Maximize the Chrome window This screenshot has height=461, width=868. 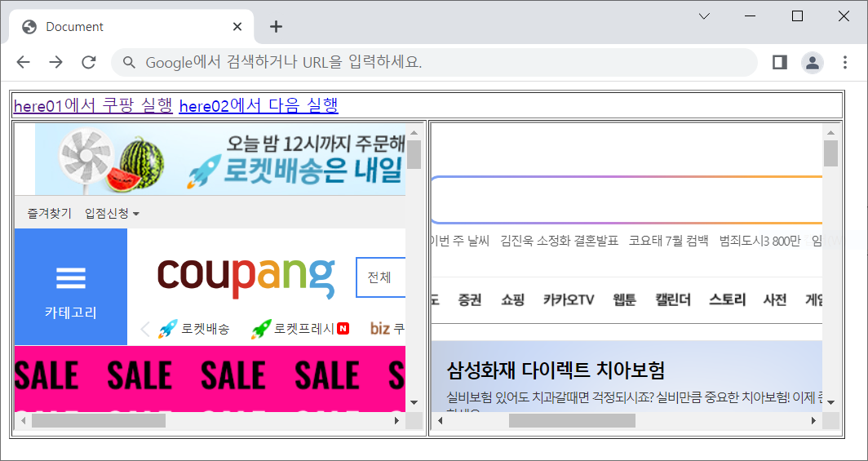coord(797,16)
